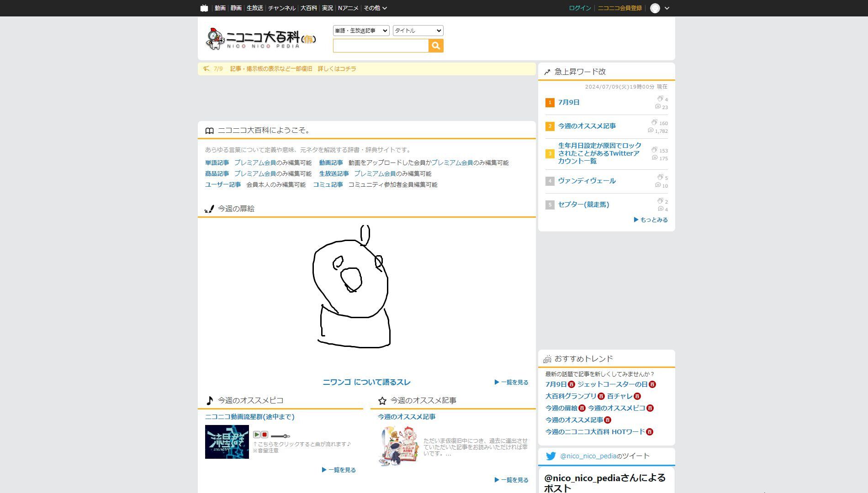Screen dimensions: 868x493
Task: Click 一覧を見る beside the cover art thread
Action: 511,383
